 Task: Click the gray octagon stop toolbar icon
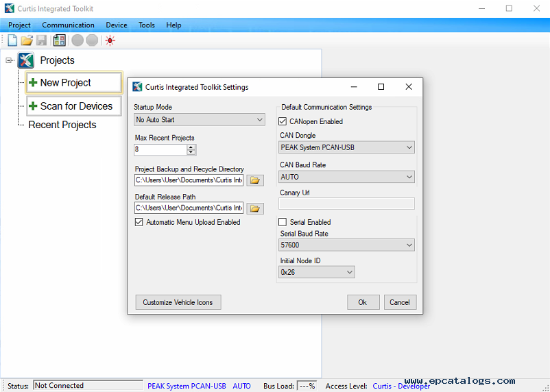point(93,40)
